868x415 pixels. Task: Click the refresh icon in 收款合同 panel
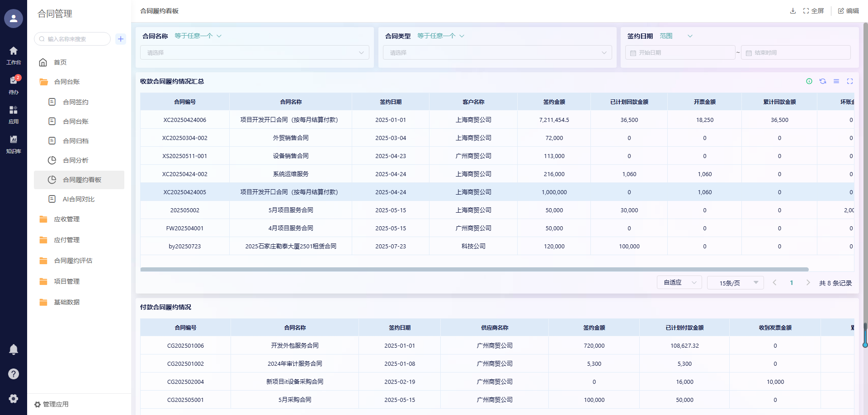[823, 81]
